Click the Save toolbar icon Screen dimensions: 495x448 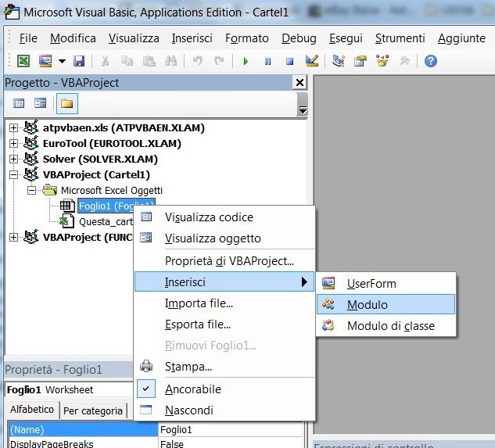[79, 61]
